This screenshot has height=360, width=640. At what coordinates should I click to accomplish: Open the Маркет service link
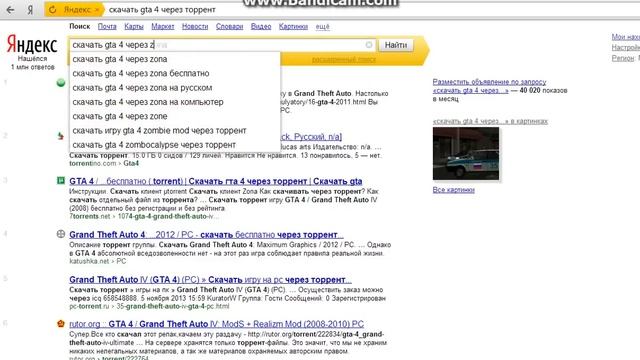pos(162,27)
